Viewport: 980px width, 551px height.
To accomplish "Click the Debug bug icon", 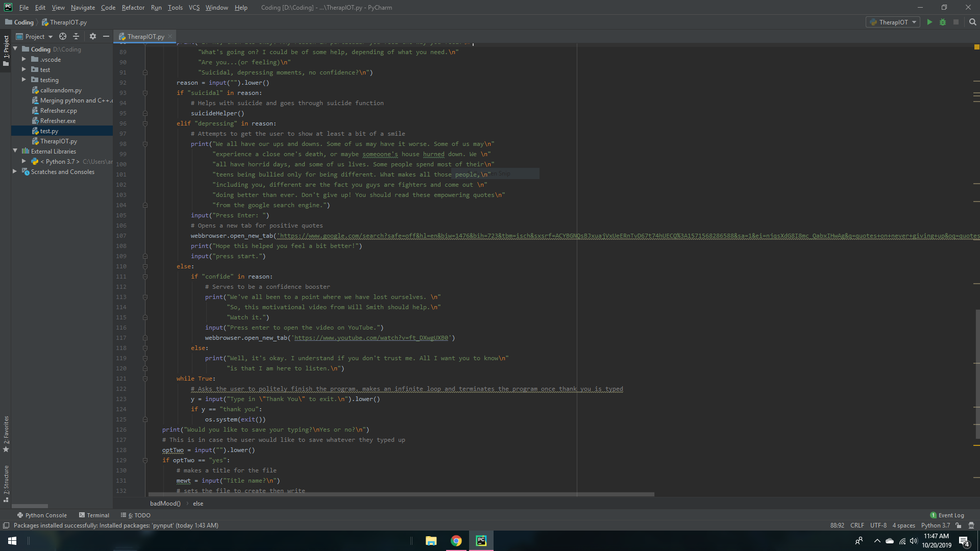I will [943, 22].
